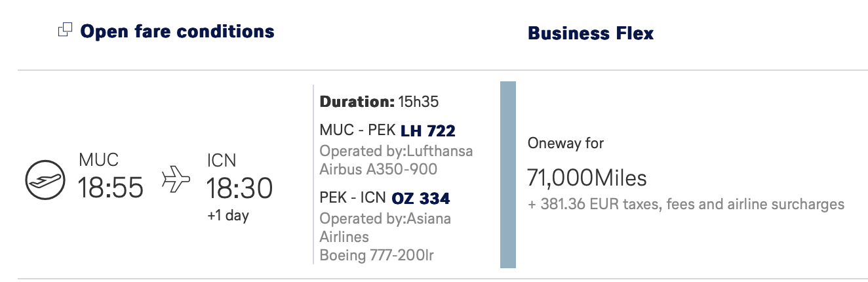
Task: Click the departure takeoff circle icon
Action: tap(44, 180)
